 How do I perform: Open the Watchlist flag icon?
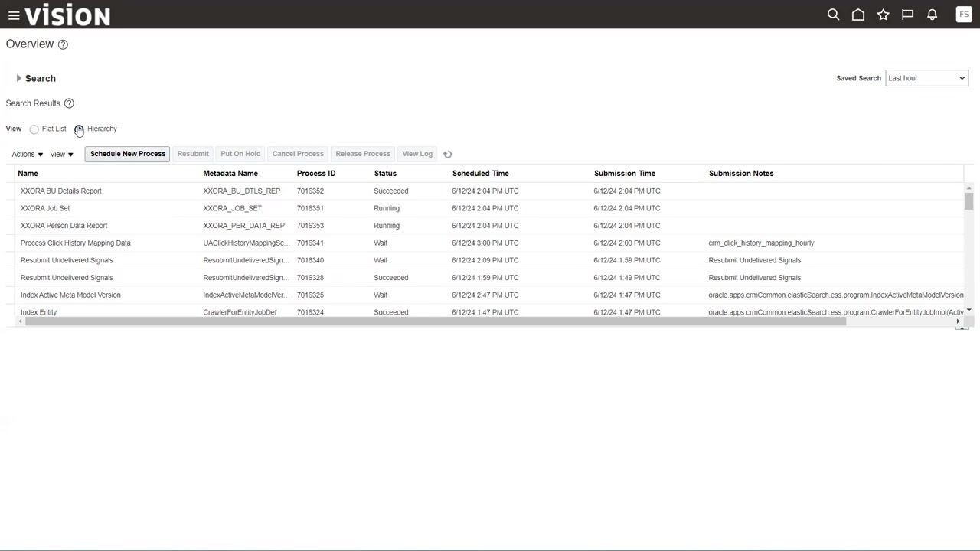point(907,15)
